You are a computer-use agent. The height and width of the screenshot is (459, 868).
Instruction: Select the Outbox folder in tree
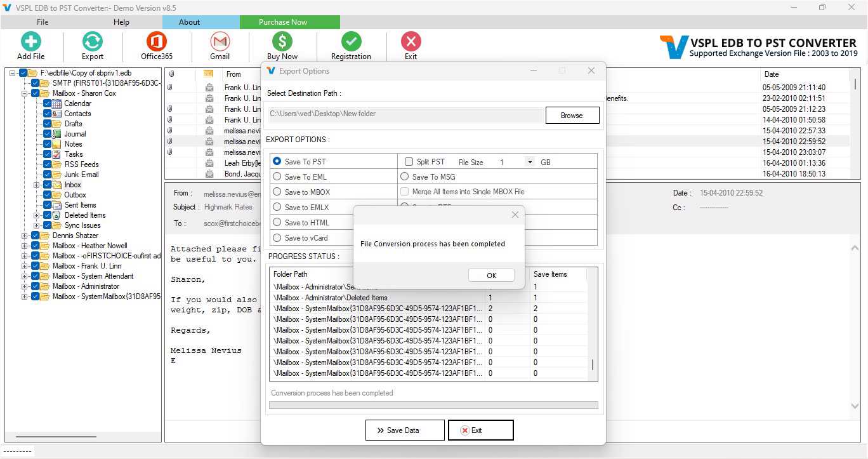(x=75, y=195)
